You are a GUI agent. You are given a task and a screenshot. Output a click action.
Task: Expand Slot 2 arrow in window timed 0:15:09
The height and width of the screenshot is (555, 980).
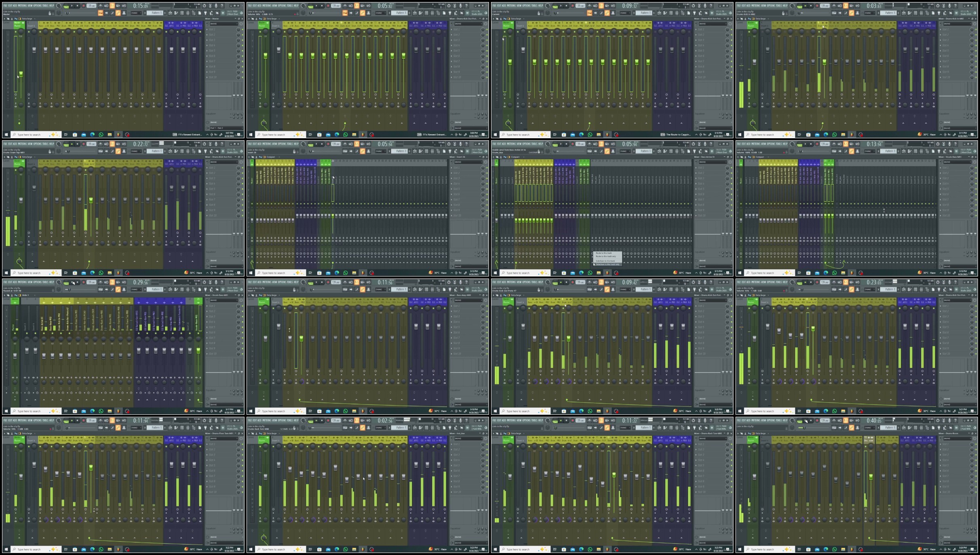click(x=207, y=35)
